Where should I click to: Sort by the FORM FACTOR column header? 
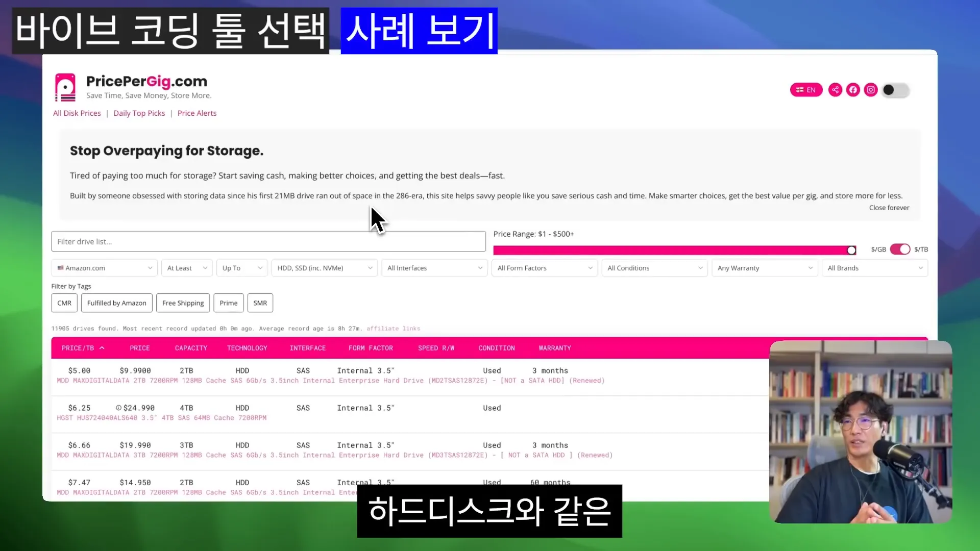371,348
